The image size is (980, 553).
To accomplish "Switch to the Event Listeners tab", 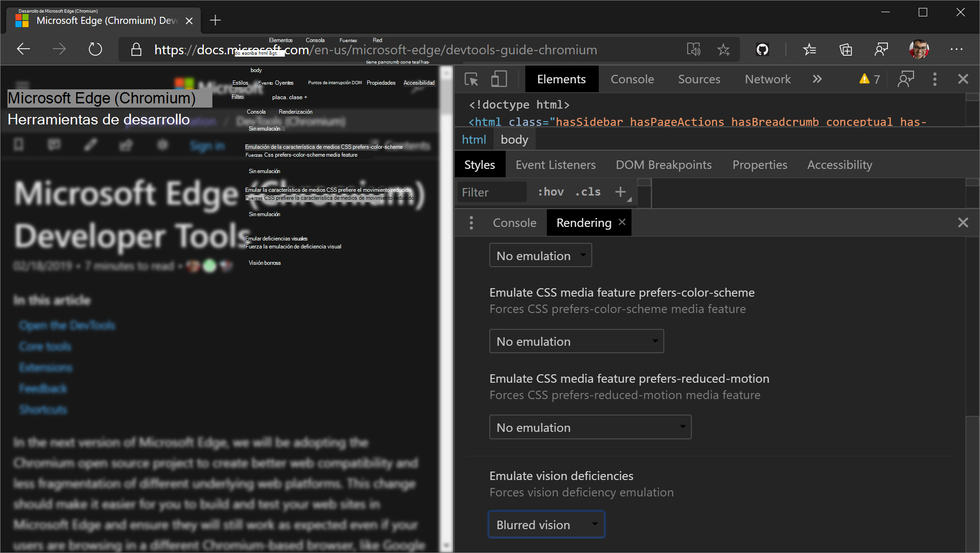I will [555, 165].
